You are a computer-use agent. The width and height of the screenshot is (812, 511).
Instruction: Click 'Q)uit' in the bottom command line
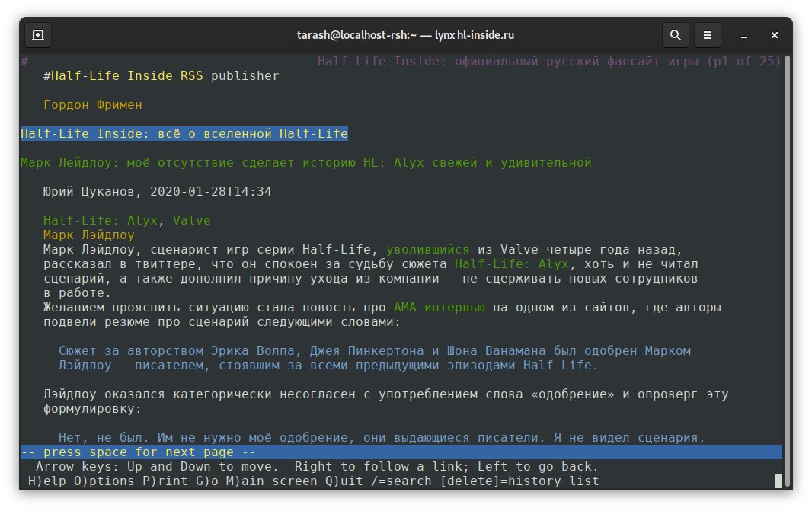click(x=344, y=481)
